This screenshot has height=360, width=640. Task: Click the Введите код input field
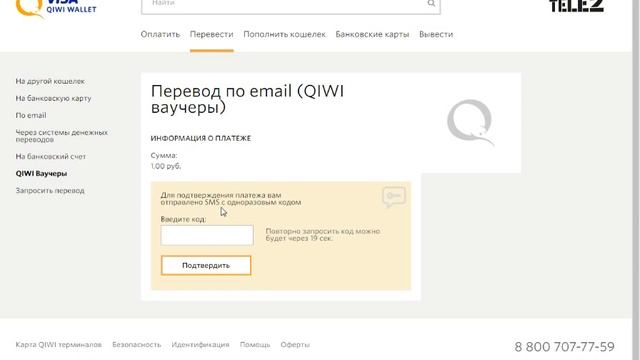(x=207, y=235)
